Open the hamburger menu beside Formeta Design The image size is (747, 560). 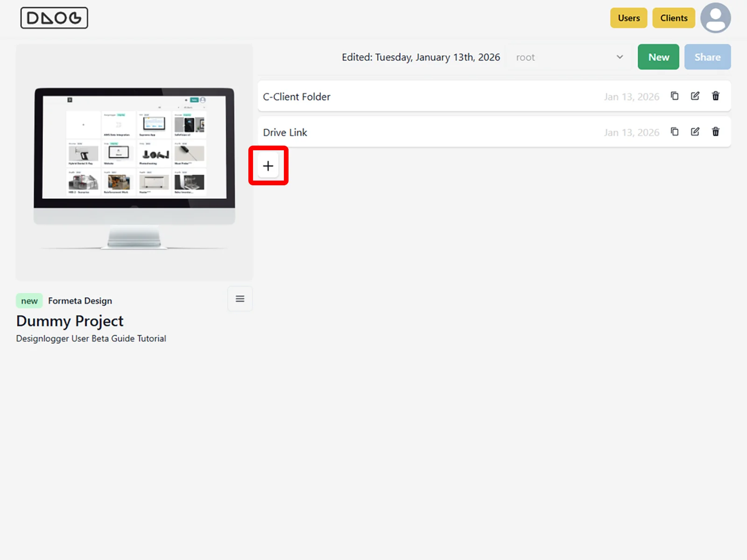click(x=240, y=299)
